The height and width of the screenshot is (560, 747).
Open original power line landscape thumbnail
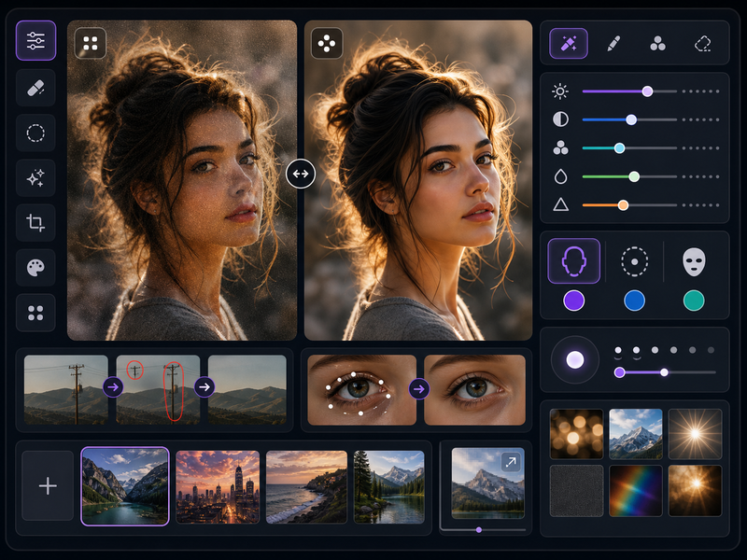[66, 389]
